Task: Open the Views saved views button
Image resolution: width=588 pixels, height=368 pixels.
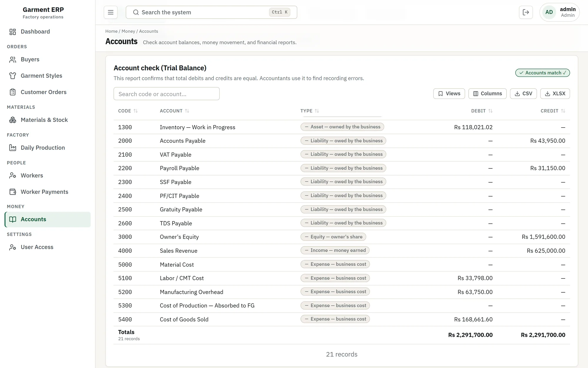Action: (x=449, y=94)
